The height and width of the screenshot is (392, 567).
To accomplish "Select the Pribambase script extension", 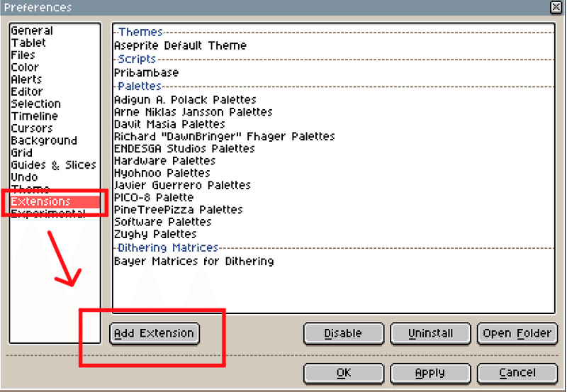I will pyautogui.click(x=334, y=73).
